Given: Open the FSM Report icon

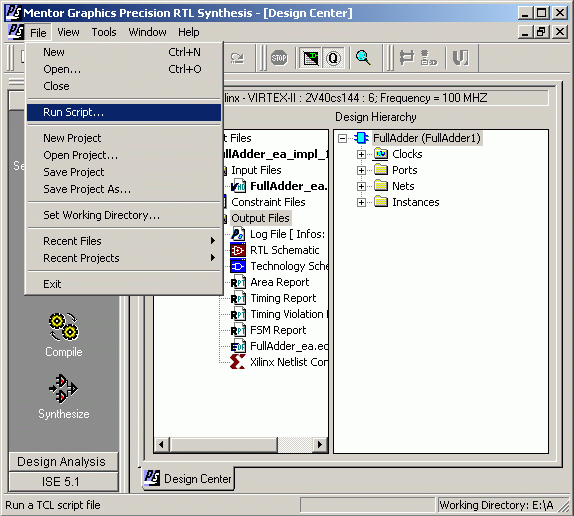Looking at the screenshot, I should (238, 330).
